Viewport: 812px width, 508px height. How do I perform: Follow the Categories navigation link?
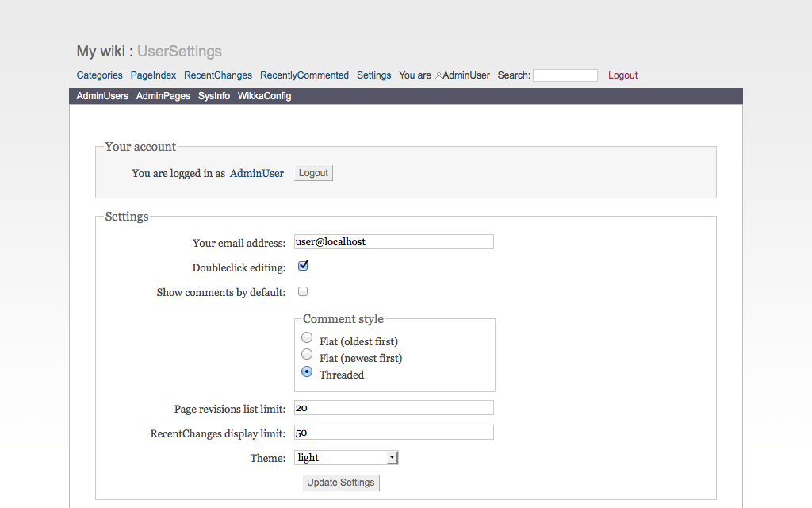(x=100, y=75)
